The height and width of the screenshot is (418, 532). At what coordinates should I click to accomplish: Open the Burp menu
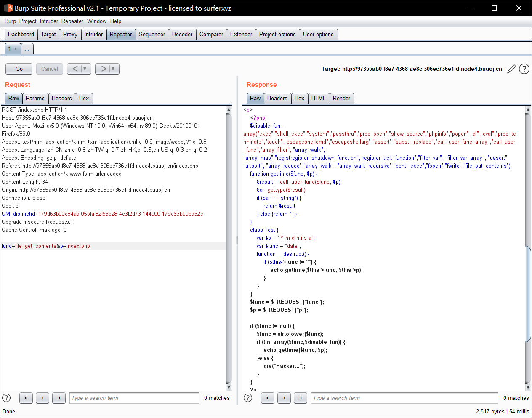pos(11,21)
